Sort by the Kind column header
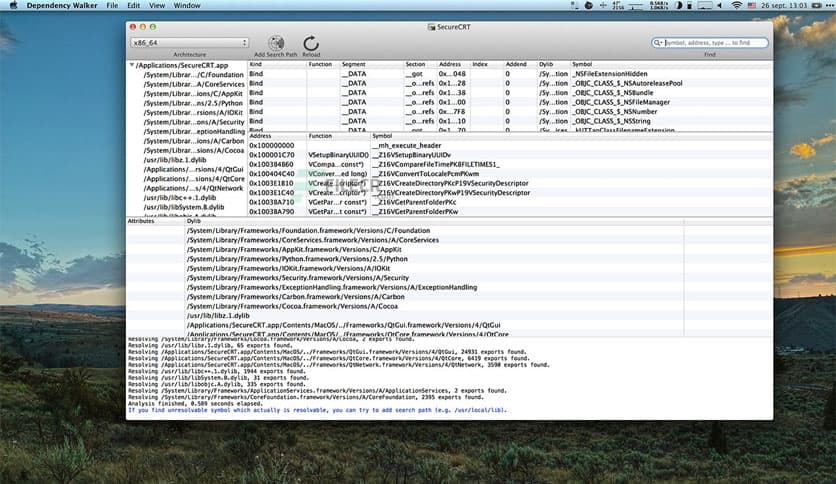836x484 pixels. 277,64
